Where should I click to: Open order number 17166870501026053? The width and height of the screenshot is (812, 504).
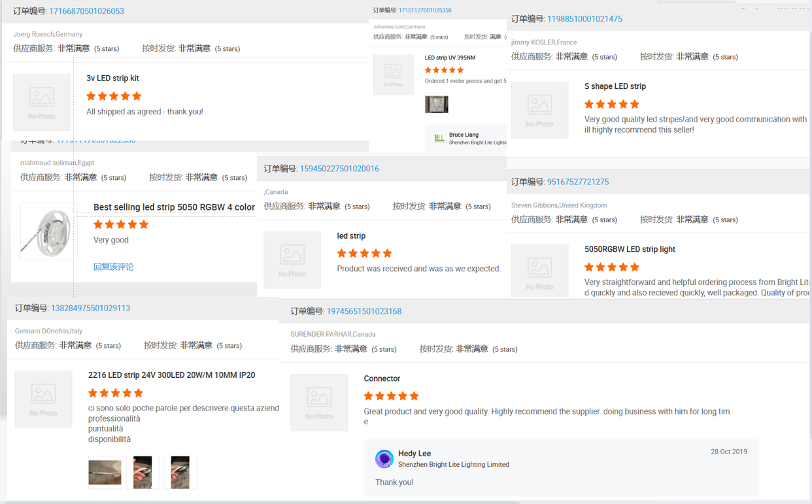(86, 11)
